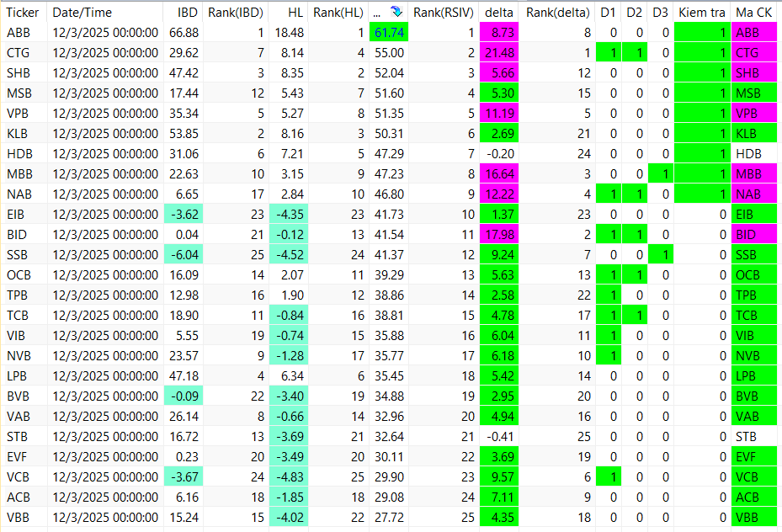This screenshot has width=782, height=532.
Task: Select EIB in the Ticker column
Action: (x=15, y=215)
